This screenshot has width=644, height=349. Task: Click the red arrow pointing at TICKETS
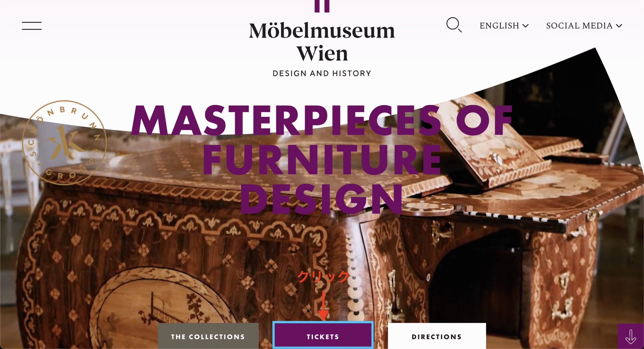[x=323, y=306]
